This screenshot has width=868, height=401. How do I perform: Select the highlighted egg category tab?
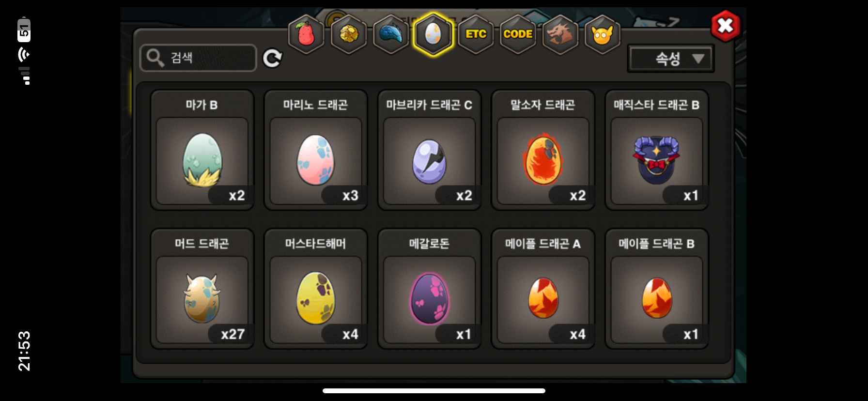coord(433,34)
